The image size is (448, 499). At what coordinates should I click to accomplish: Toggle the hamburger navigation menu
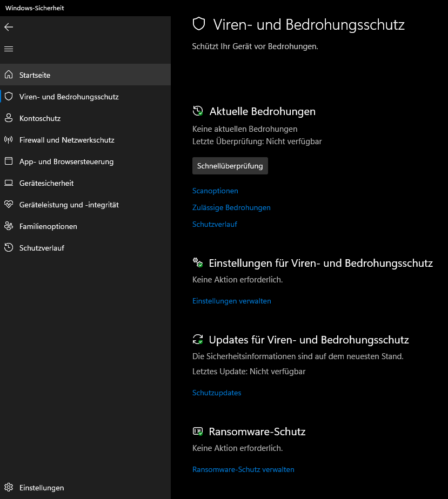9,49
